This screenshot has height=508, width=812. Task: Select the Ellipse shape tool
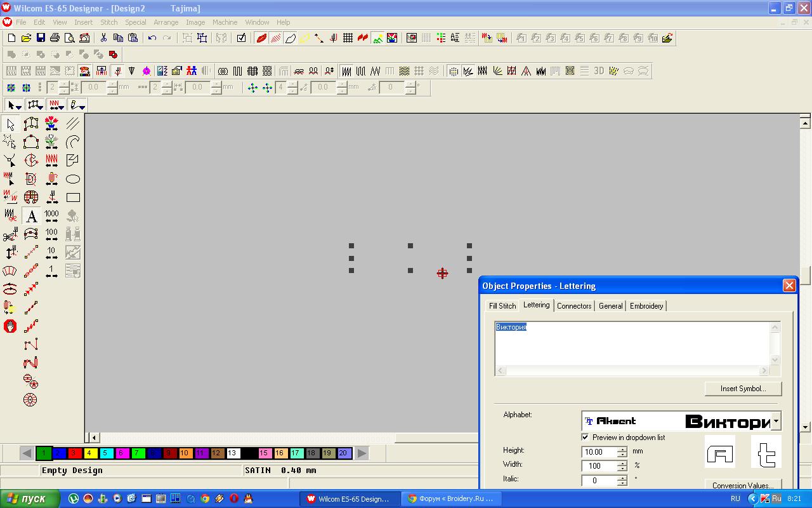coord(73,179)
